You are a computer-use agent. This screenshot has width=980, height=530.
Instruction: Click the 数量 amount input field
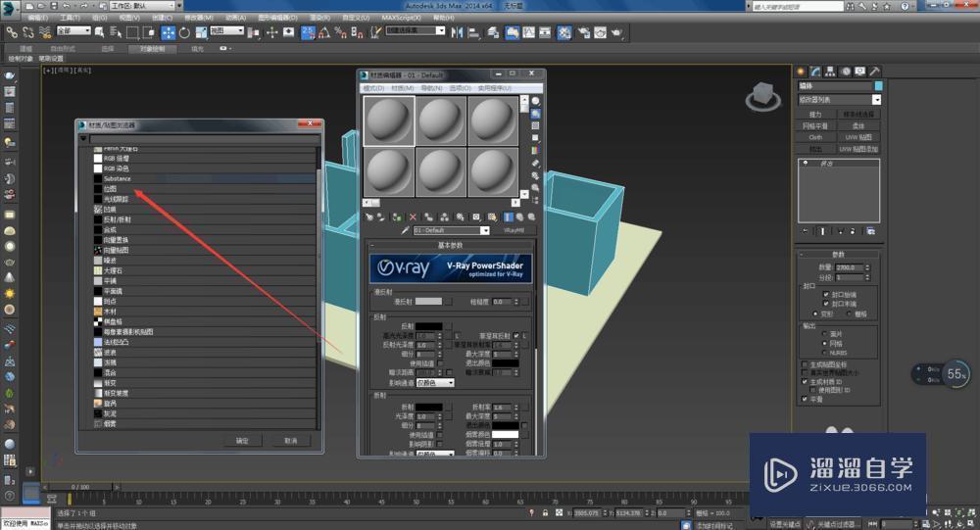[850, 267]
